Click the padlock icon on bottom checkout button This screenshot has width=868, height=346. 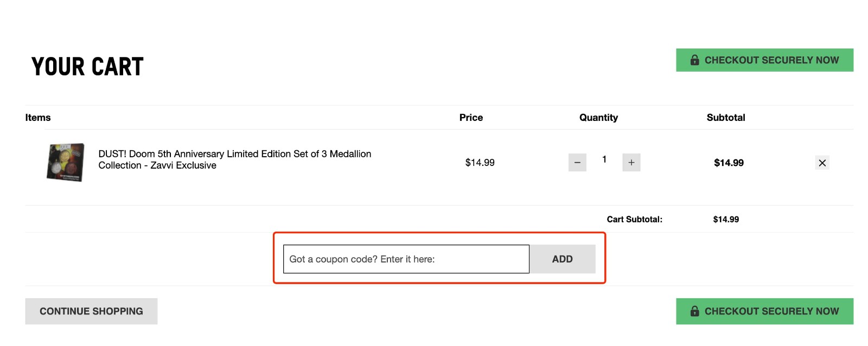pyautogui.click(x=695, y=311)
